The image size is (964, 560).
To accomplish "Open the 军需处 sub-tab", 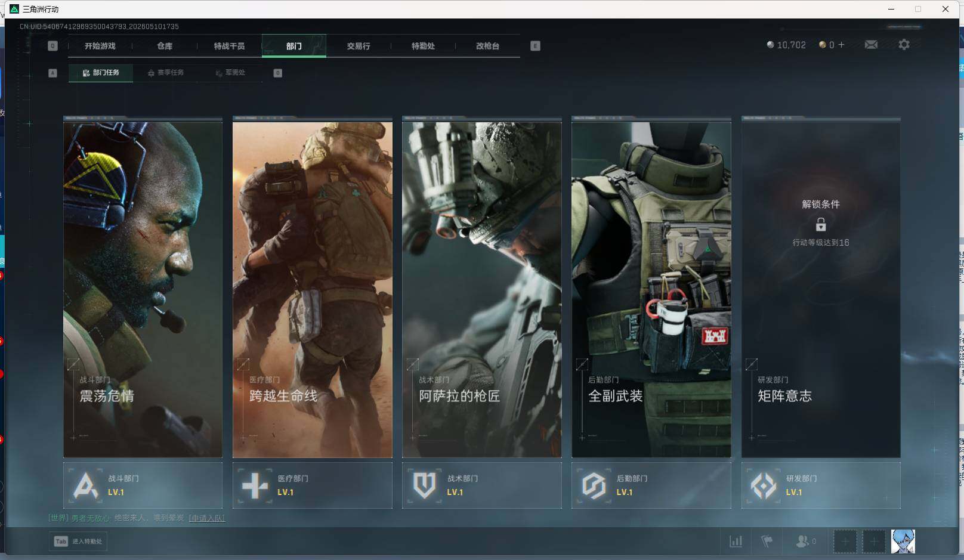I will point(230,73).
